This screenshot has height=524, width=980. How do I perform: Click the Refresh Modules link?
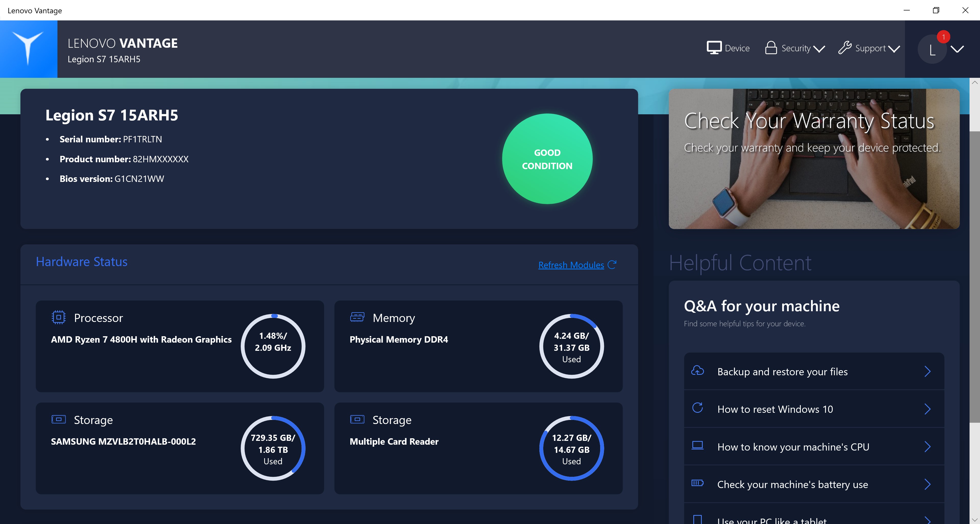click(571, 265)
